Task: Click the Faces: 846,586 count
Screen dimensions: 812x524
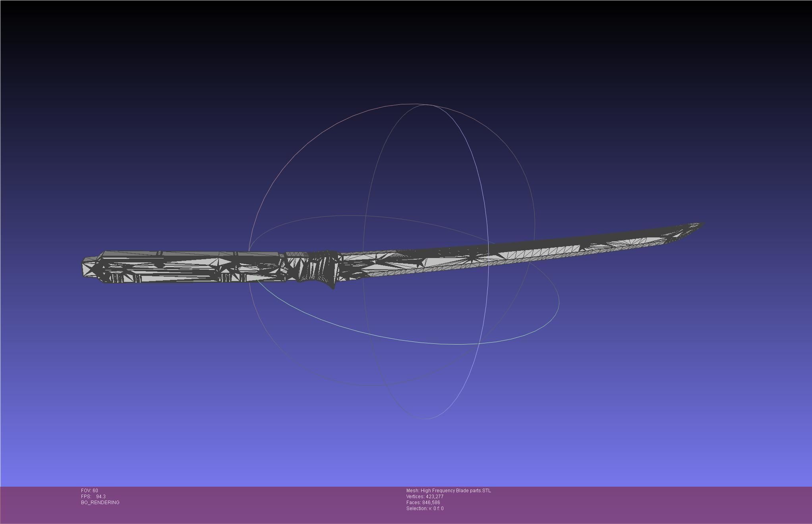Action: point(423,503)
